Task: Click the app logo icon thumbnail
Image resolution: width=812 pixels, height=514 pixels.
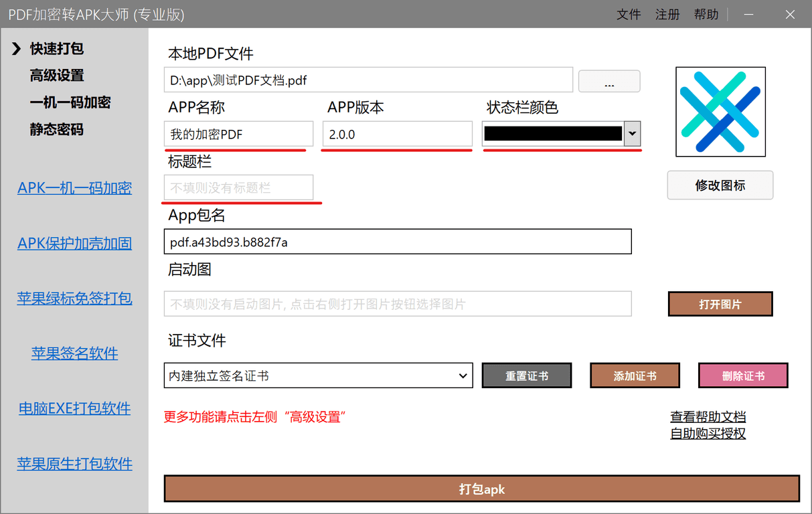Action: [720, 111]
